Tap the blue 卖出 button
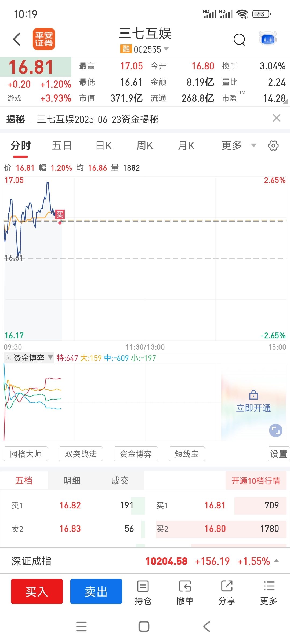The height and width of the screenshot is (644, 290). (x=96, y=591)
